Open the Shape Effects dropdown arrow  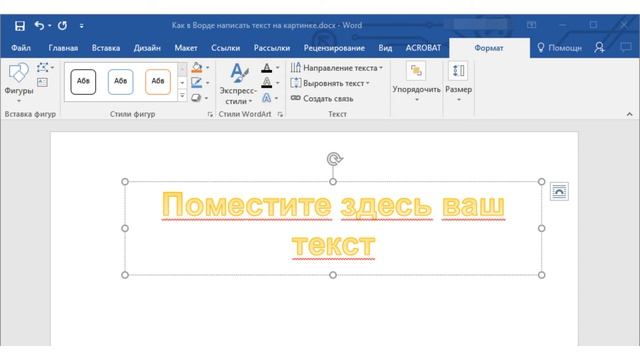(206, 98)
